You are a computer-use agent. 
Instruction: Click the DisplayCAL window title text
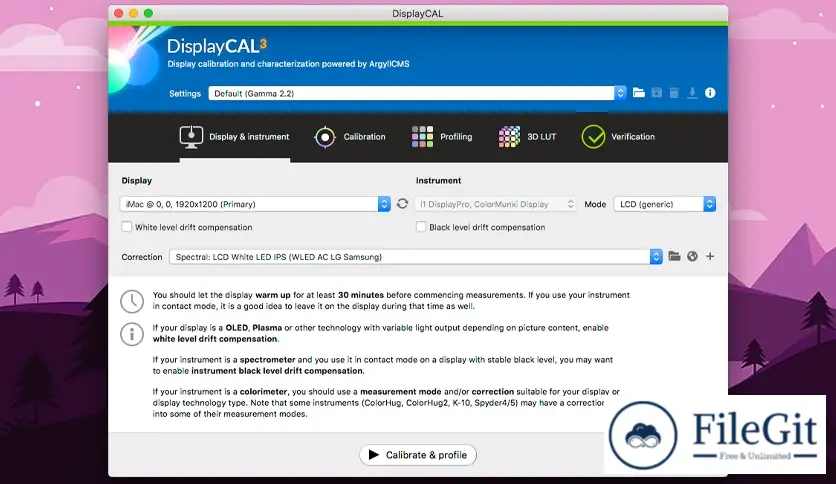click(417, 13)
